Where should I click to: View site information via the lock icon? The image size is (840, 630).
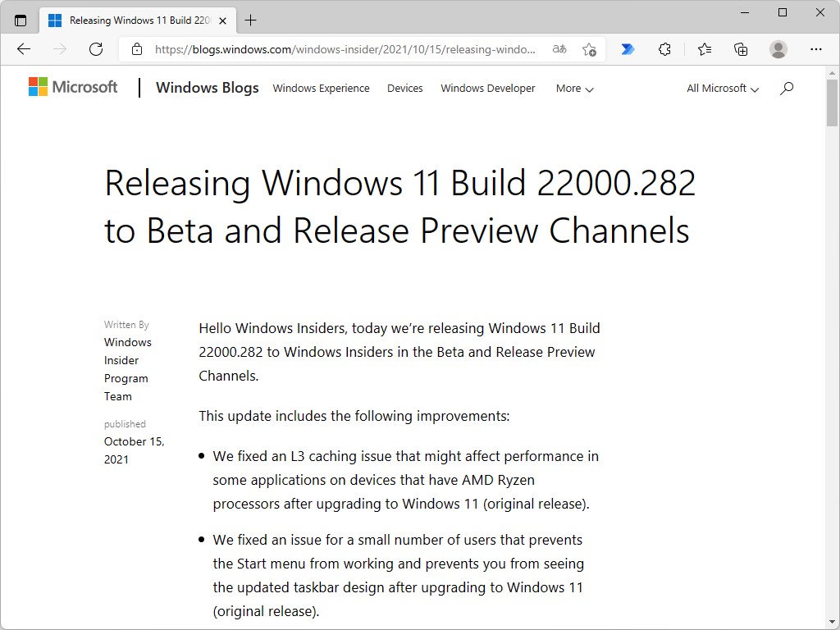pyautogui.click(x=136, y=49)
